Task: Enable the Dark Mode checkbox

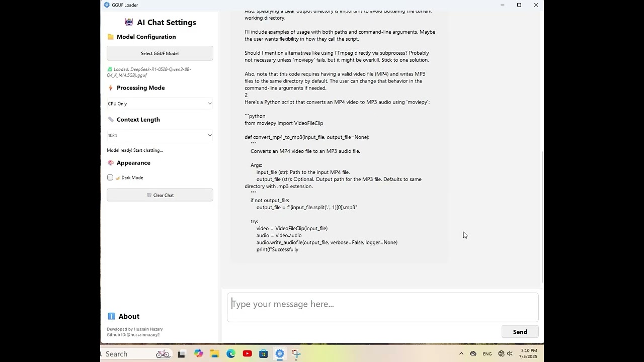Action: point(110,177)
